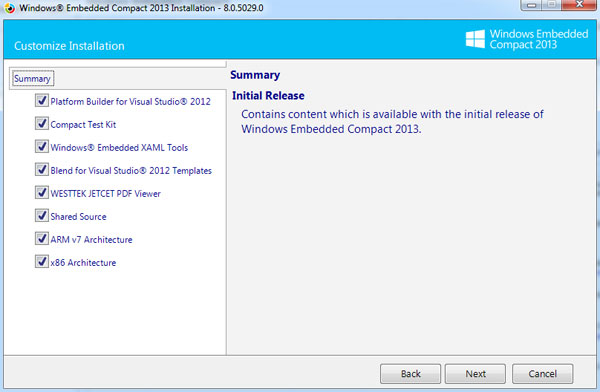Toggle the Compact Test Kit checkbox
The height and width of the screenshot is (392, 600).
coord(42,124)
